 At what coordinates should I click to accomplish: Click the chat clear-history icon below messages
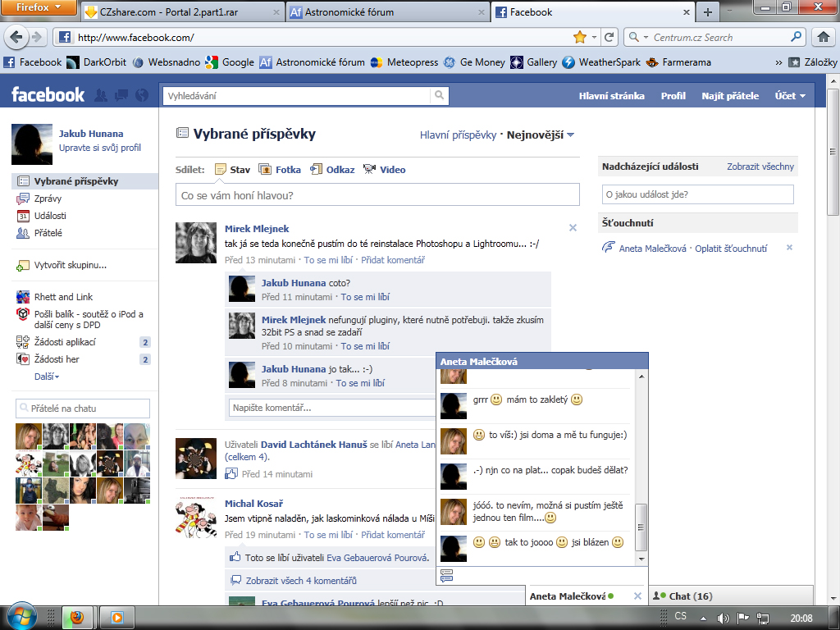pyautogui.click(x=446, y=576)
